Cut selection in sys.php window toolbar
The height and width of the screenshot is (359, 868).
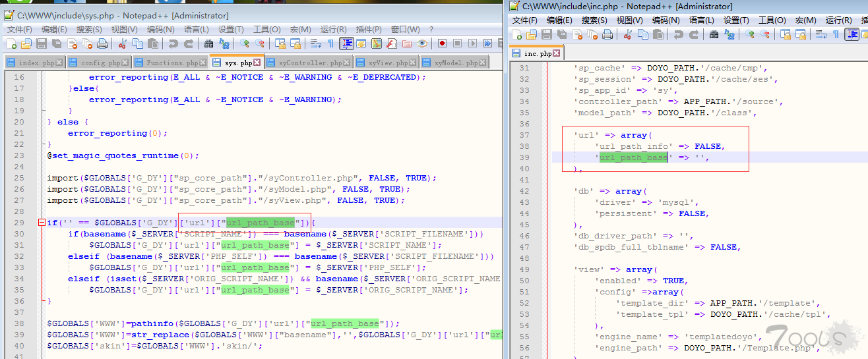[122, 43]
